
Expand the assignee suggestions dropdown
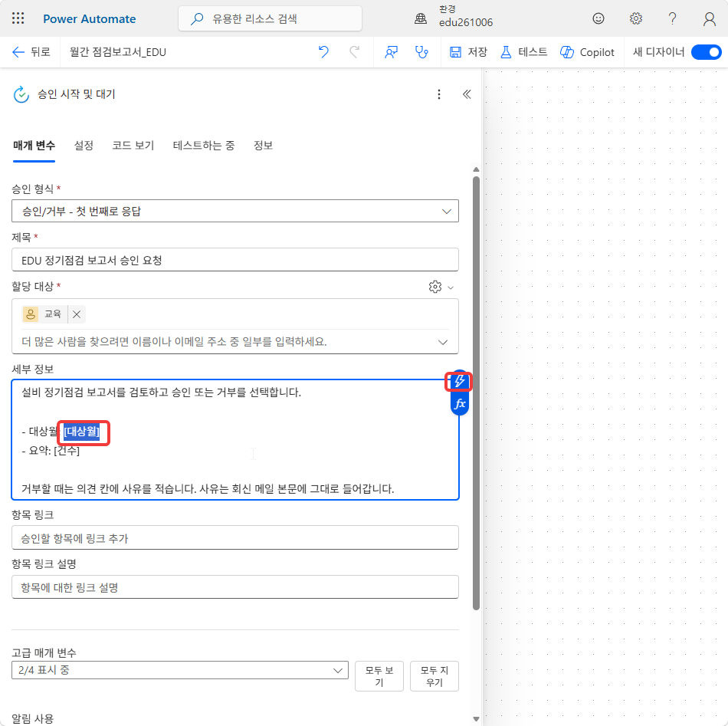pyautogui.click(x=443, y=343)
